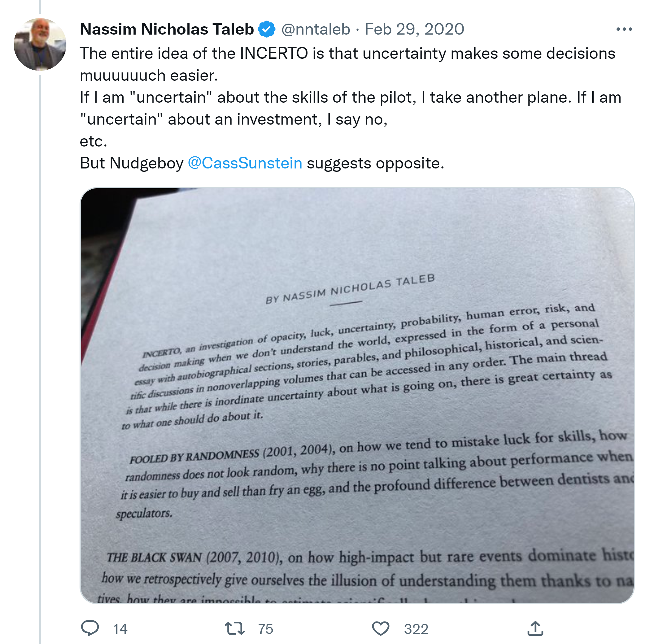This screenshot has height=644, width=646.
Task: Click the retweet count 75
Action: pyautogui.click(x=266, y=629)
